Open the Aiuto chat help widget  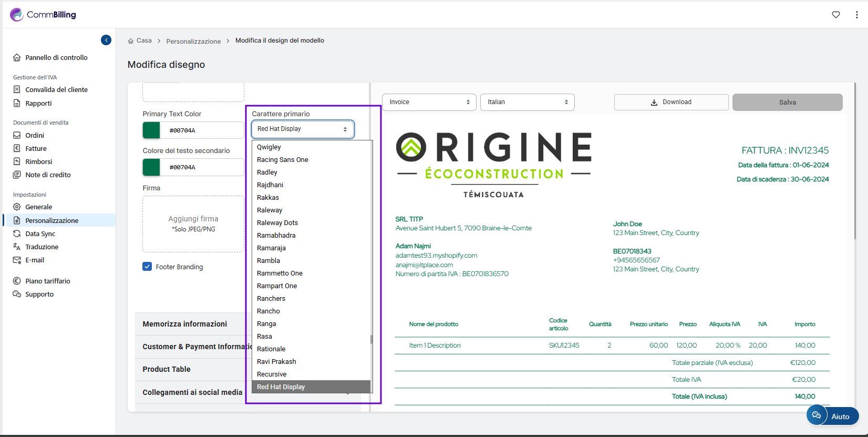(832, 416)
